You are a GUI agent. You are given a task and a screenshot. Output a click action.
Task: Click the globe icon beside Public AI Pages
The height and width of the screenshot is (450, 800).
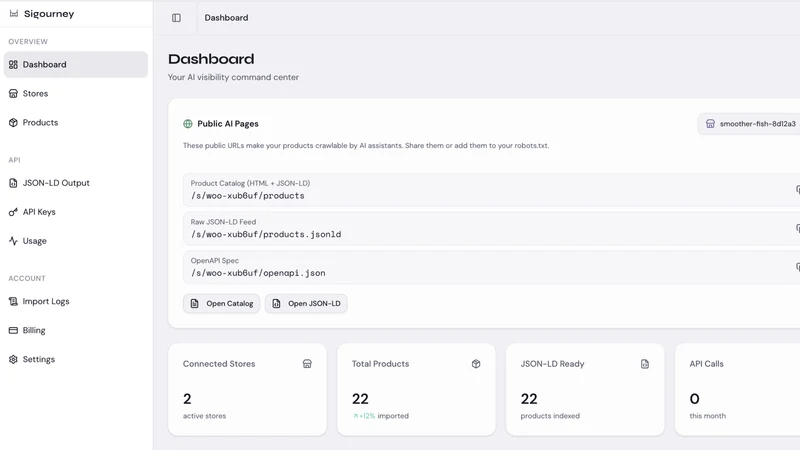point(188,124)
